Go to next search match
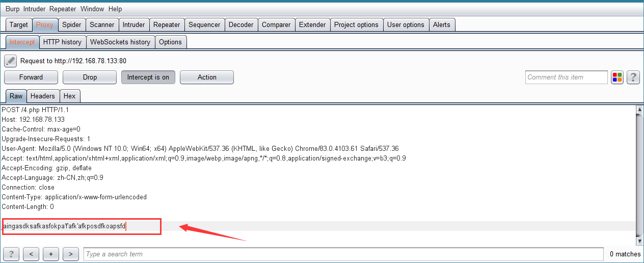Image resolution: width=644 pixels, height=263 pixels. click(71, 254)
